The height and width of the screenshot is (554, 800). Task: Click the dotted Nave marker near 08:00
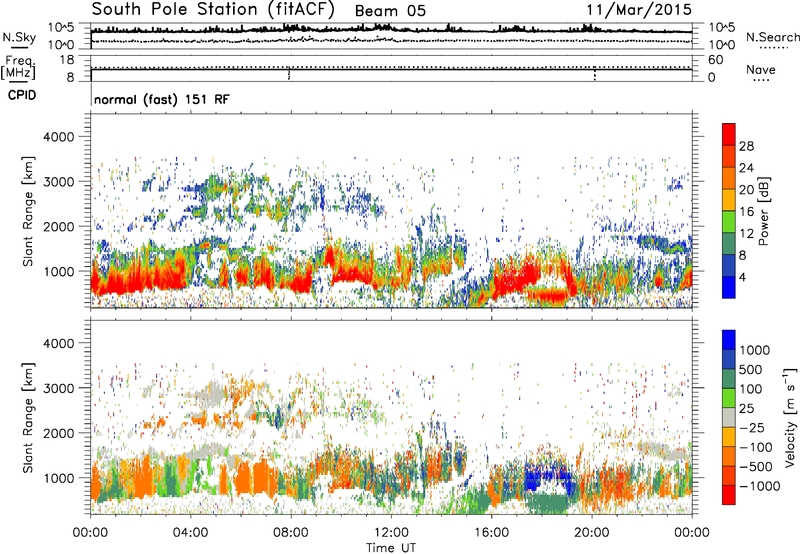point(289,74)
